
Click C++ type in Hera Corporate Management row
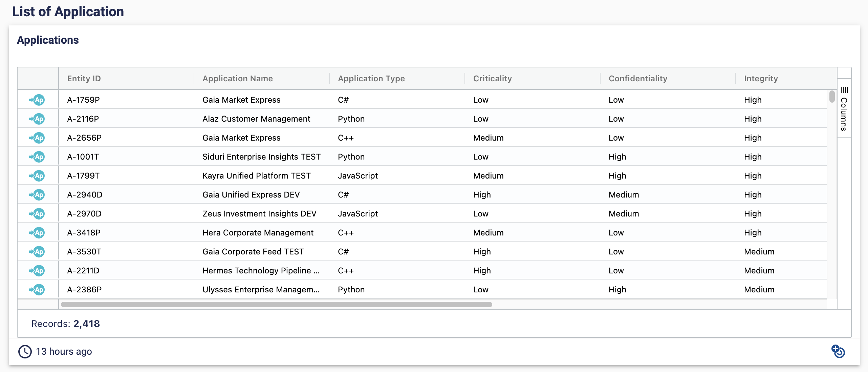pyautogui.click(x=346, y=233)
